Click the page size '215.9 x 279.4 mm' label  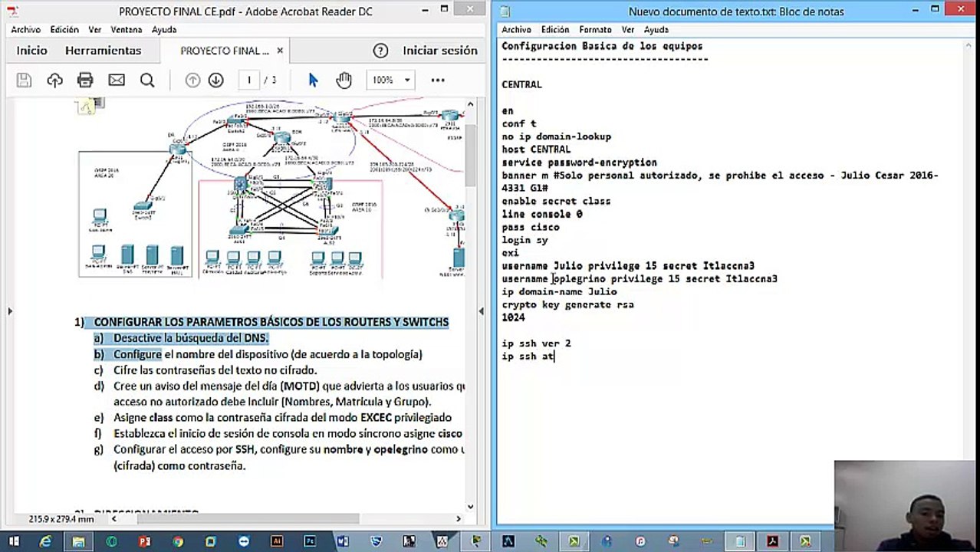point(61,519)
